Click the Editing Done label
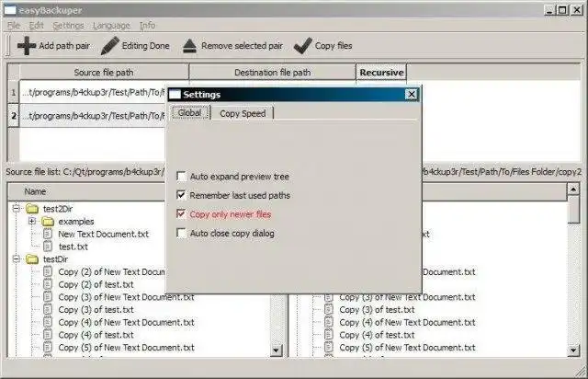This screenshot has height=379, width=588. (146, 46)
